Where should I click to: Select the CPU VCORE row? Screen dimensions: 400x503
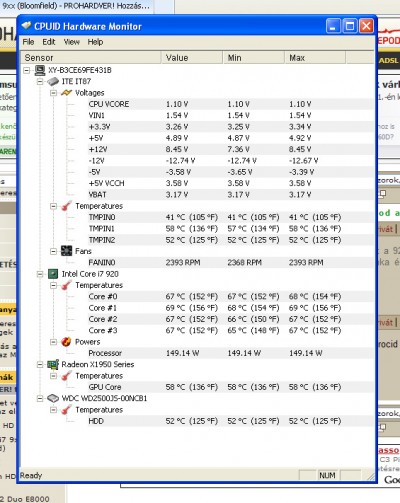(x=230, y=104)
